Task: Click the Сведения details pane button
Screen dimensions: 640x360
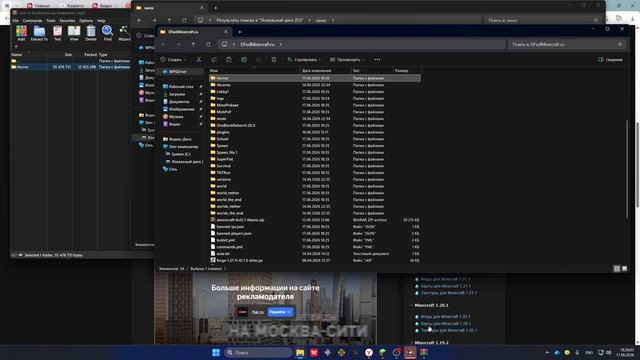Action: click(611, 60)
